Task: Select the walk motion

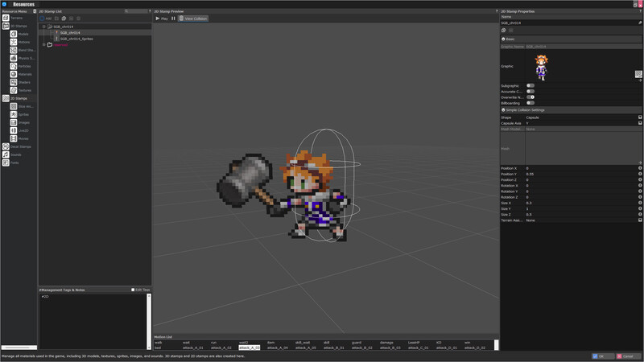Action: click(159, 343)
